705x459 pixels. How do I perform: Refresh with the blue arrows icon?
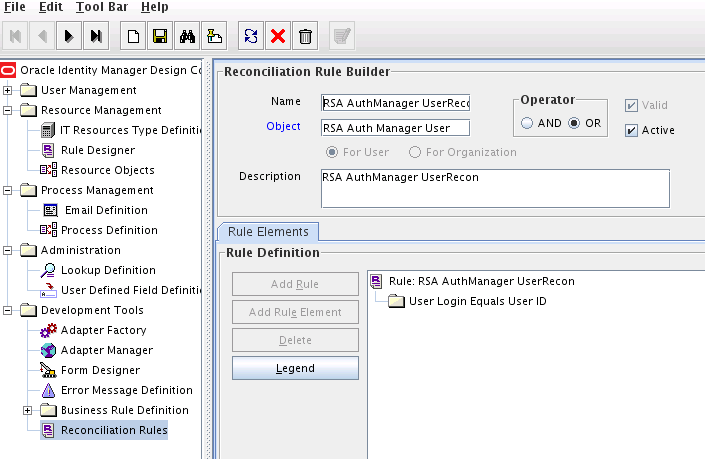coord(251,36)
